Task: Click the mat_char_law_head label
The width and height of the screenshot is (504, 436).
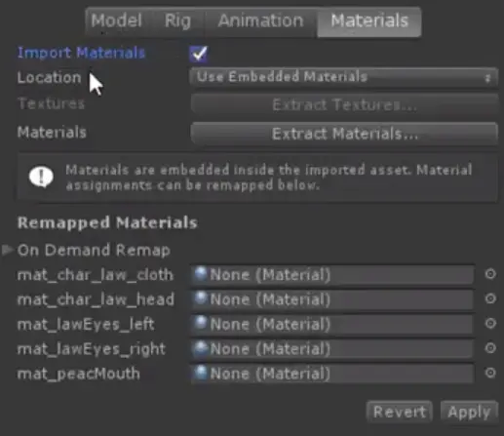Action: (96, 299)
